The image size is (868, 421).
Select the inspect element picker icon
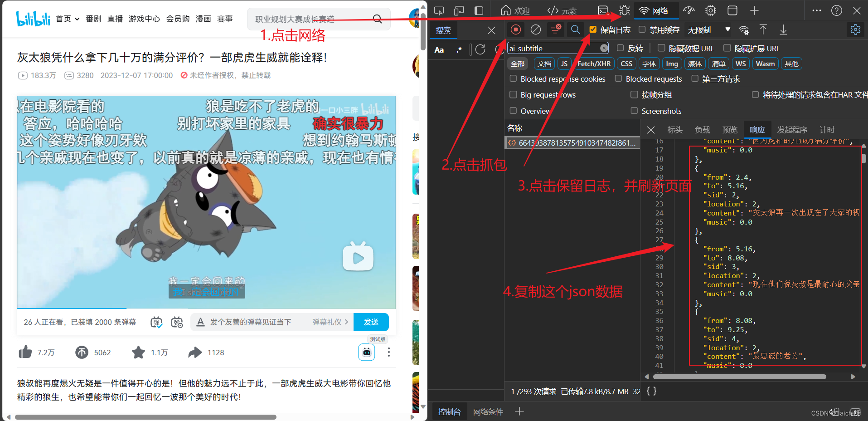pos(439,10)
